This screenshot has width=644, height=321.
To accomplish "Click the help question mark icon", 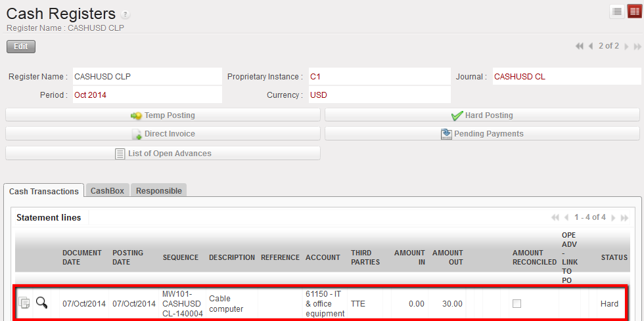I will [126, 14].
